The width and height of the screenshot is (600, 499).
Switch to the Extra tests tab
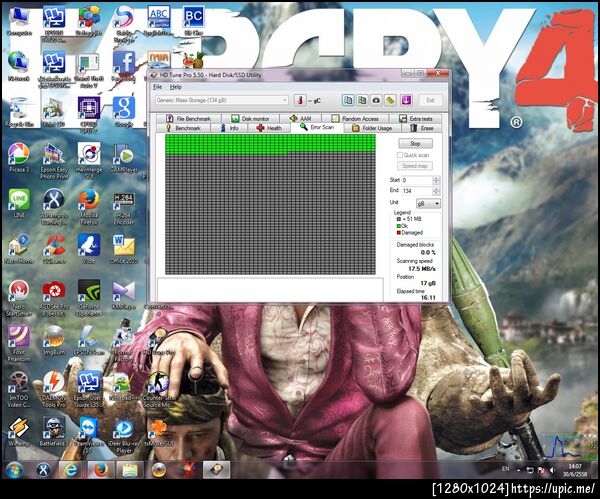tap(416, 119)
